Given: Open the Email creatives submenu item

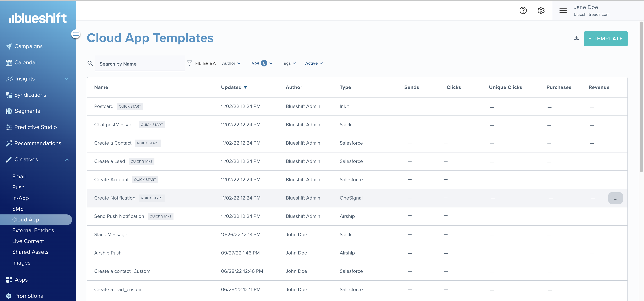Looking at the screenshot, I should 19,176.
